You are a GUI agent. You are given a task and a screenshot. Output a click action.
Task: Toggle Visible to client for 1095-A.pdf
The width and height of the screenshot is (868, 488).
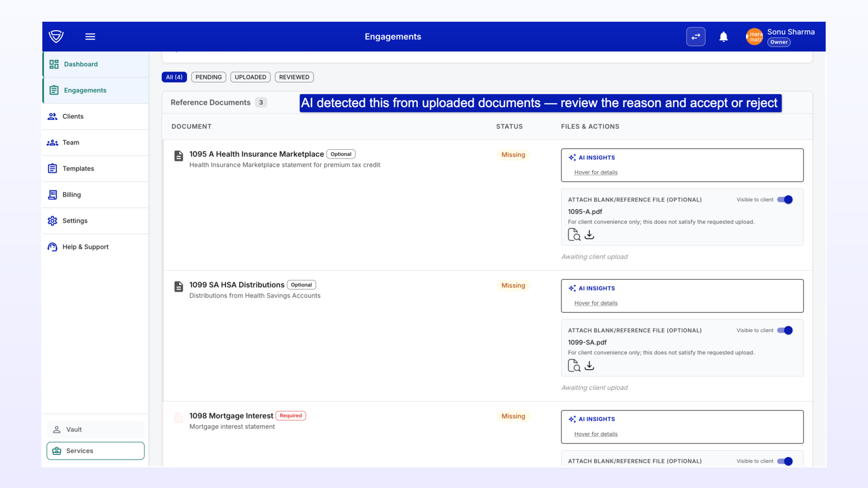tap(785, 200)
